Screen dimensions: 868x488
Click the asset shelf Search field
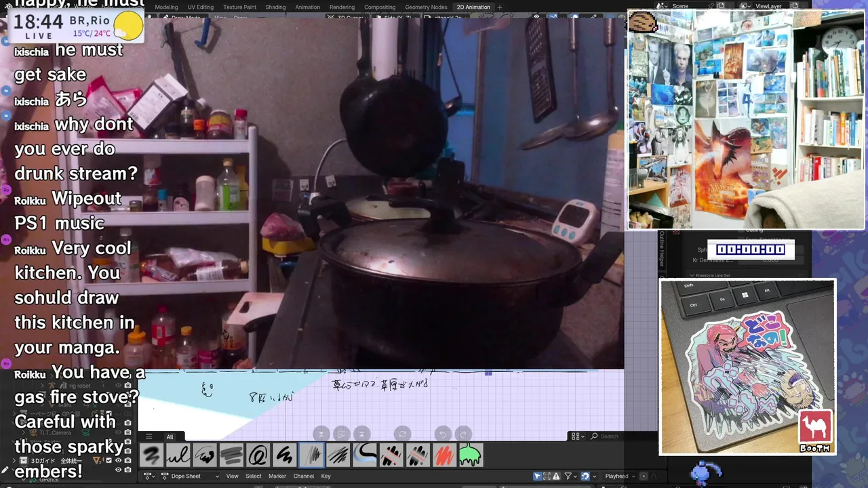(623, 436)
